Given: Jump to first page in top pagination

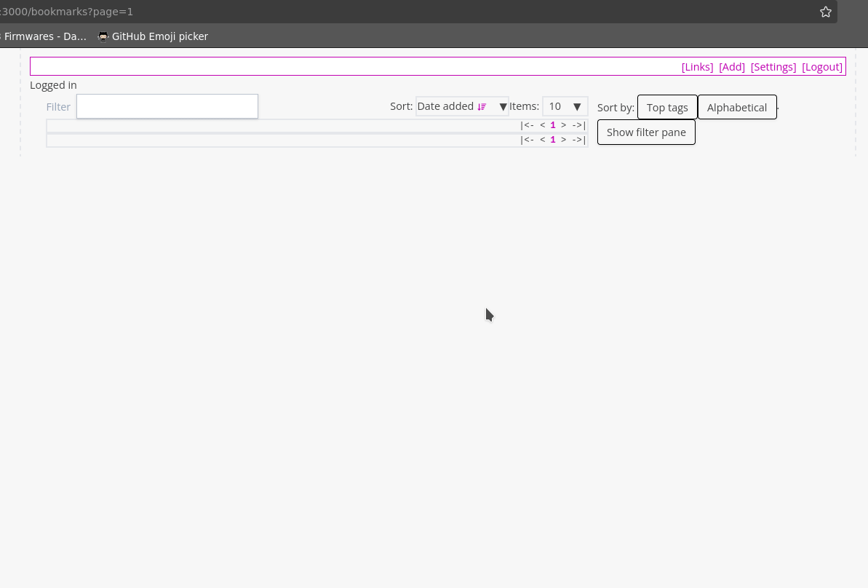Looking at the screenshot, I should click(x=527, y=126).
